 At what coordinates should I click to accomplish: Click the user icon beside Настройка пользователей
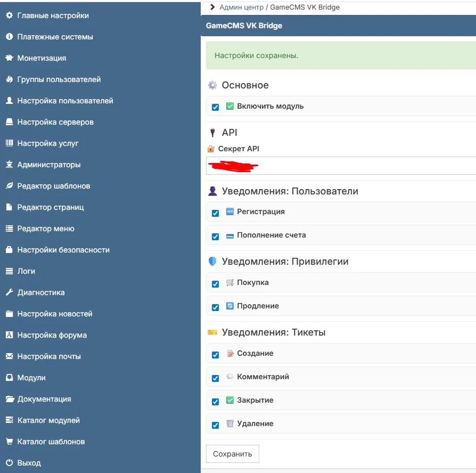click(10, 101)
